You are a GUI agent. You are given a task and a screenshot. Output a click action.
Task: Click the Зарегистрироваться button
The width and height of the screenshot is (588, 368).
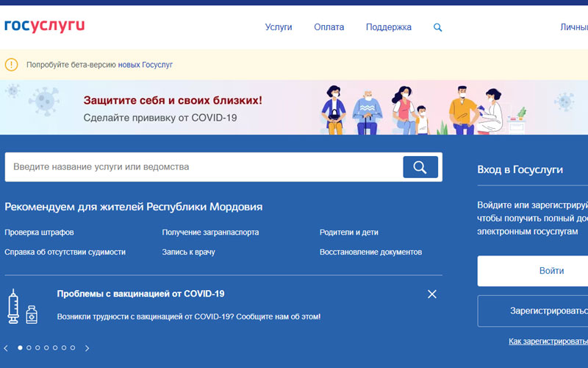(x=533, y=311)
